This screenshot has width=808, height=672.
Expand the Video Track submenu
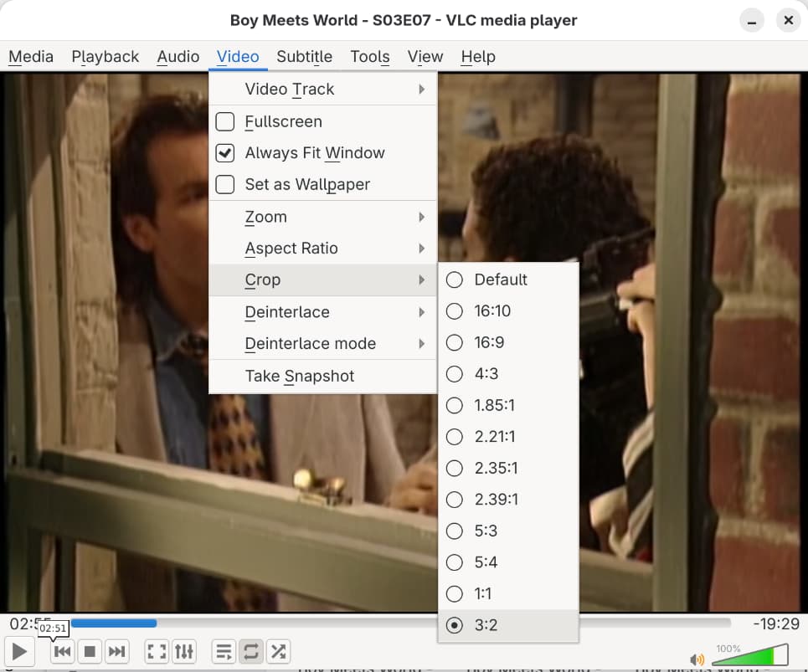[322, 89]
